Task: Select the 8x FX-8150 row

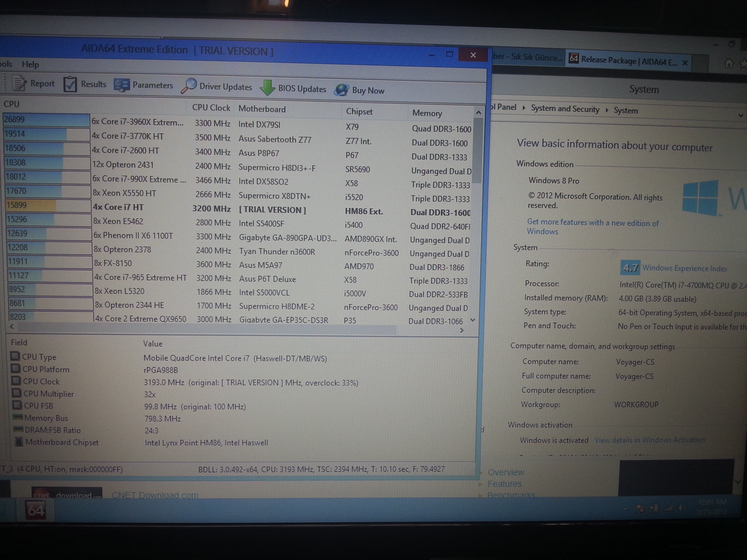Action: (113, 263)
